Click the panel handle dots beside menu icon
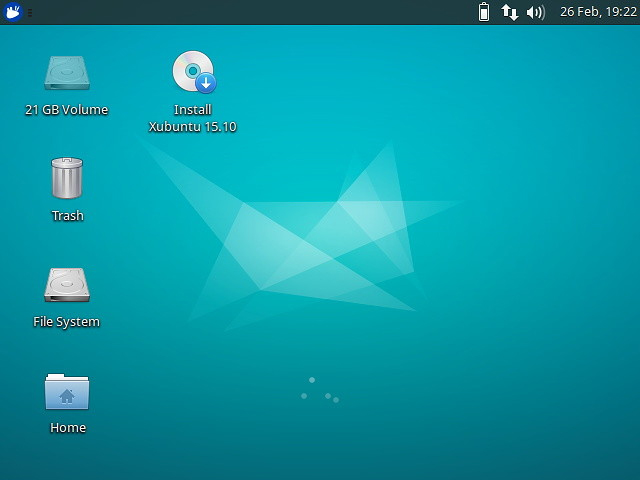 point(30,13)
